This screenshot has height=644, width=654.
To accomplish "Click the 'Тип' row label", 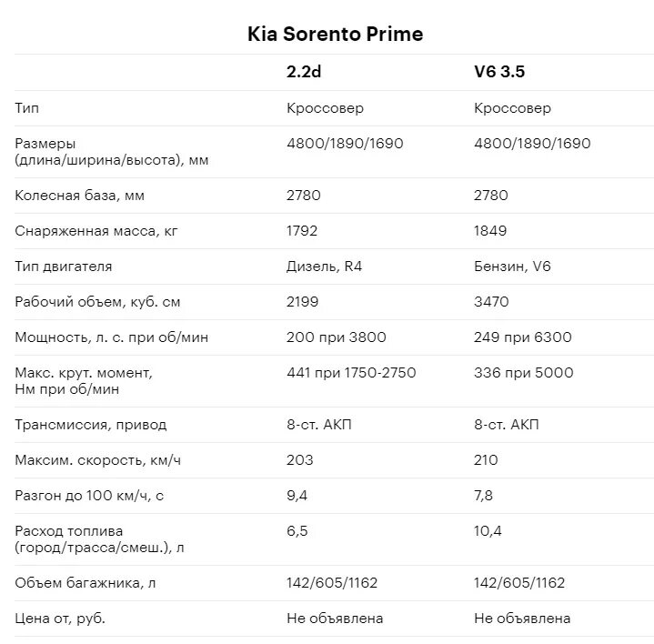I will 26,108.
